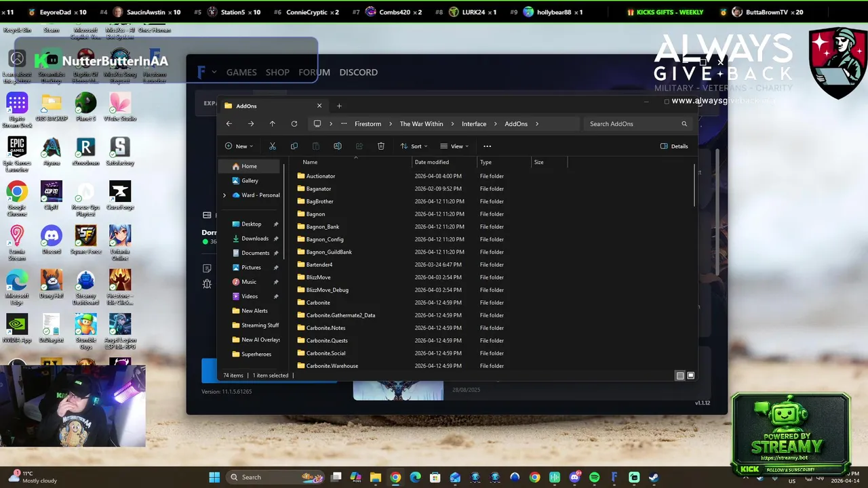Open FORUM in Firestorm launcher
This screenshot has height=488, width=868.
pyautogui.click(x=314, y=72)
